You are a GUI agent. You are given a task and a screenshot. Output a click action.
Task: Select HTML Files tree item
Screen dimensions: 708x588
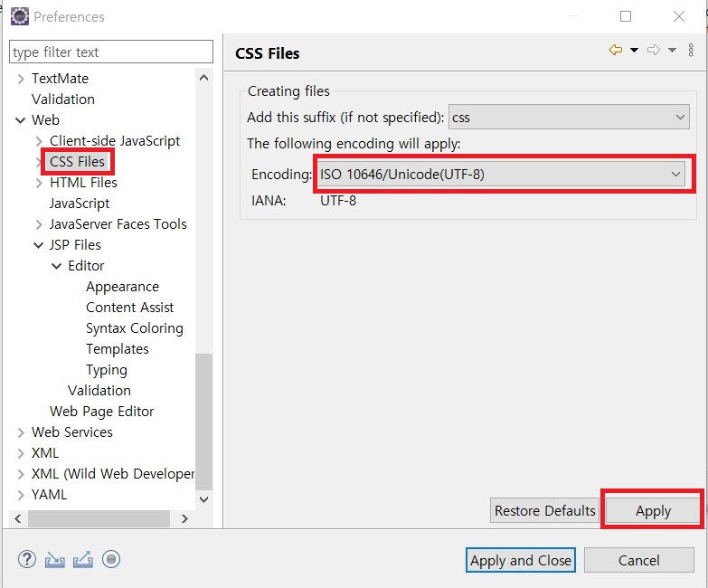click(83, 183)
